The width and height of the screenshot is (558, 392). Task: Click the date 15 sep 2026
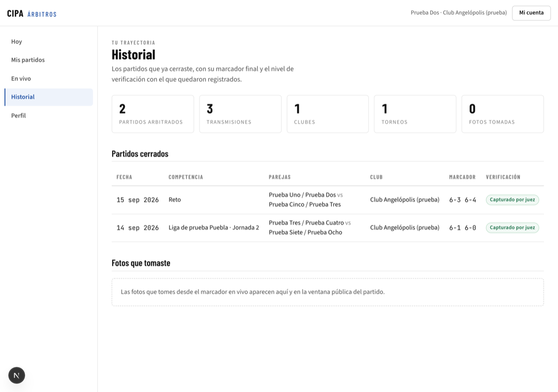137,200
